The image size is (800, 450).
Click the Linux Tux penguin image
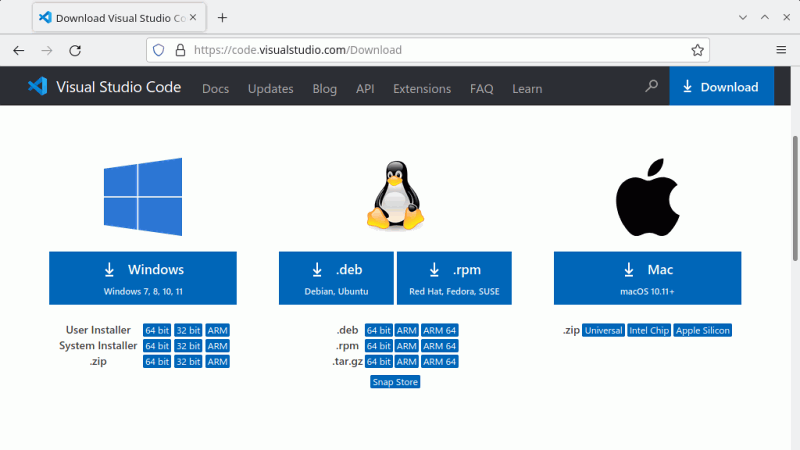pos(395,195)
